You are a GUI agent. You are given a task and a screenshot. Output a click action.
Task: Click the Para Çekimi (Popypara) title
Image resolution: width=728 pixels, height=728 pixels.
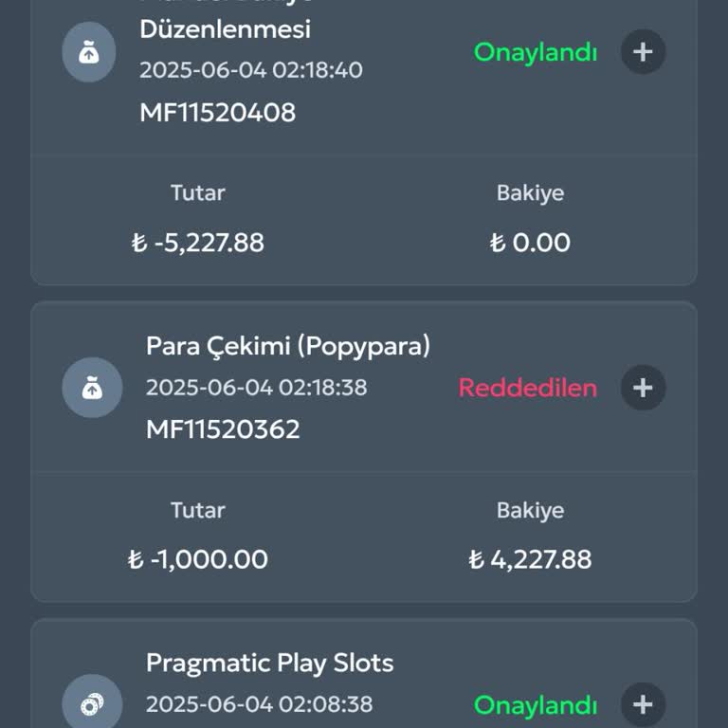pos(288,346)
